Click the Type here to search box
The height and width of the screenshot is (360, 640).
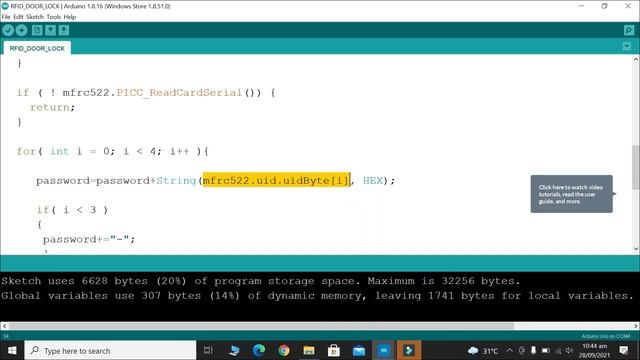(110, 350)
